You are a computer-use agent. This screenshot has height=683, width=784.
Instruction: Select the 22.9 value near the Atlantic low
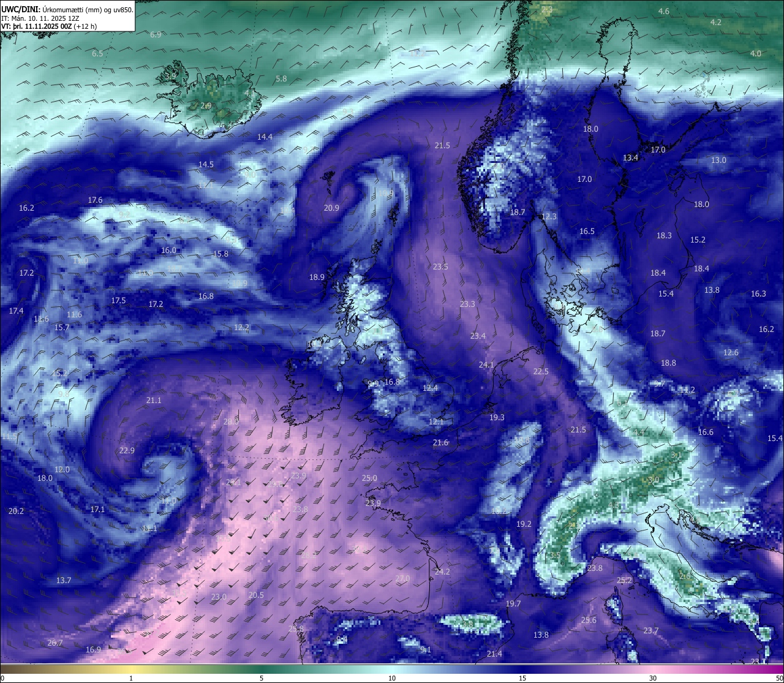[x=127, y=451]
